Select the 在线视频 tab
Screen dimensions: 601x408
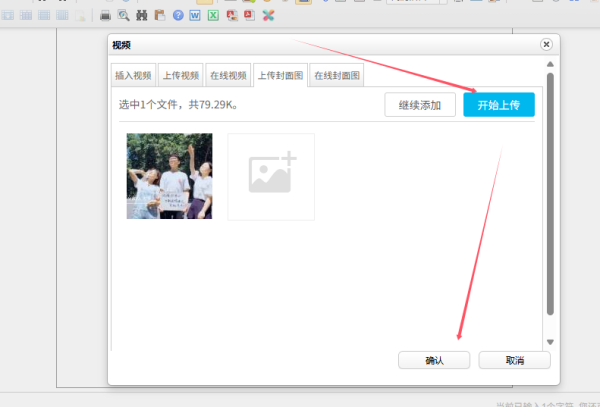pos(227,75)
